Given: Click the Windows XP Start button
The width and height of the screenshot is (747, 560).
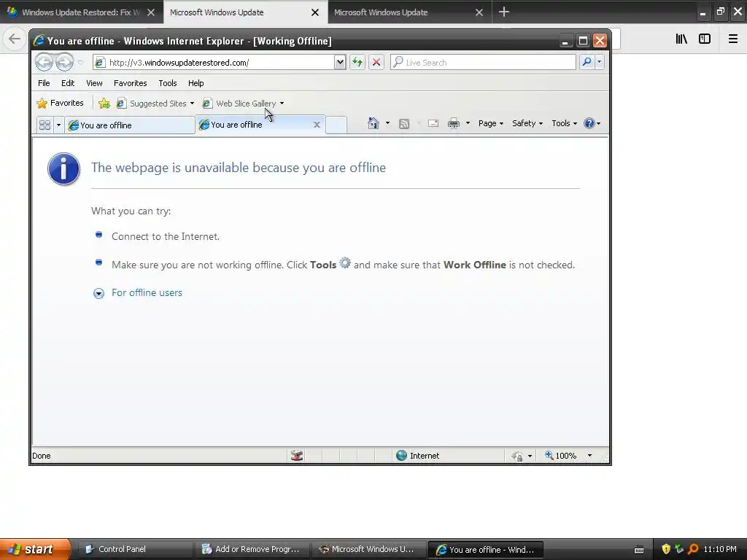Looking at the screenshot, I should point(35,549).
